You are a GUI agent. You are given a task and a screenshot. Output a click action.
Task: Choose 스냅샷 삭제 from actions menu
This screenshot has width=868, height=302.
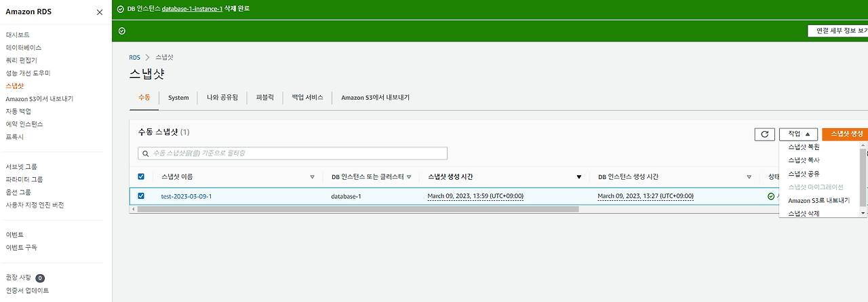[x=804, y=214]
